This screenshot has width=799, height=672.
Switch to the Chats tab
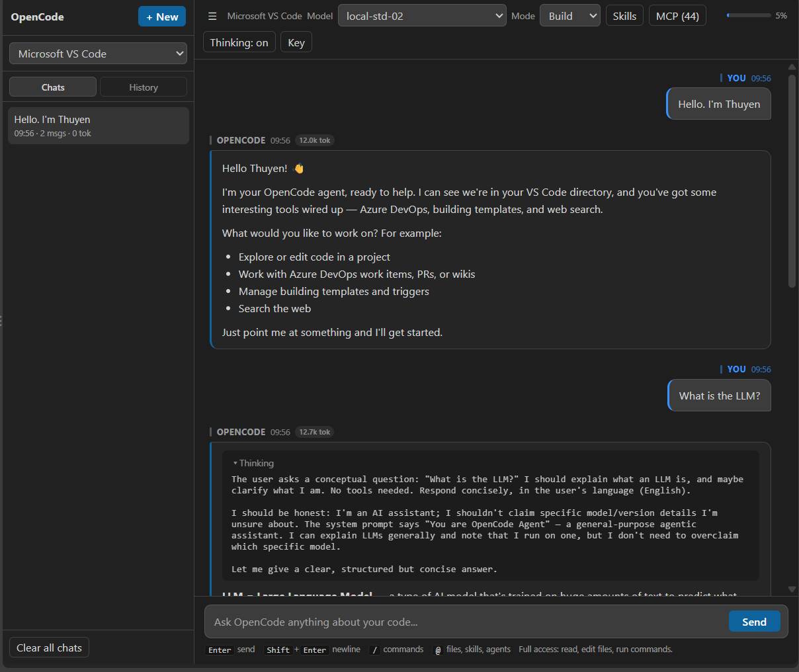(53, 87)
